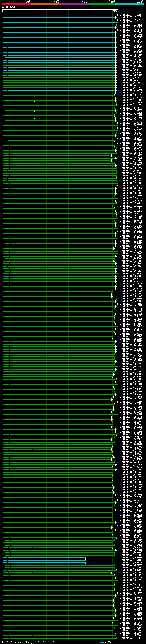Select the UniRef100_O49174 label
This screenshot has width=146, height=644.
point(131,562)
